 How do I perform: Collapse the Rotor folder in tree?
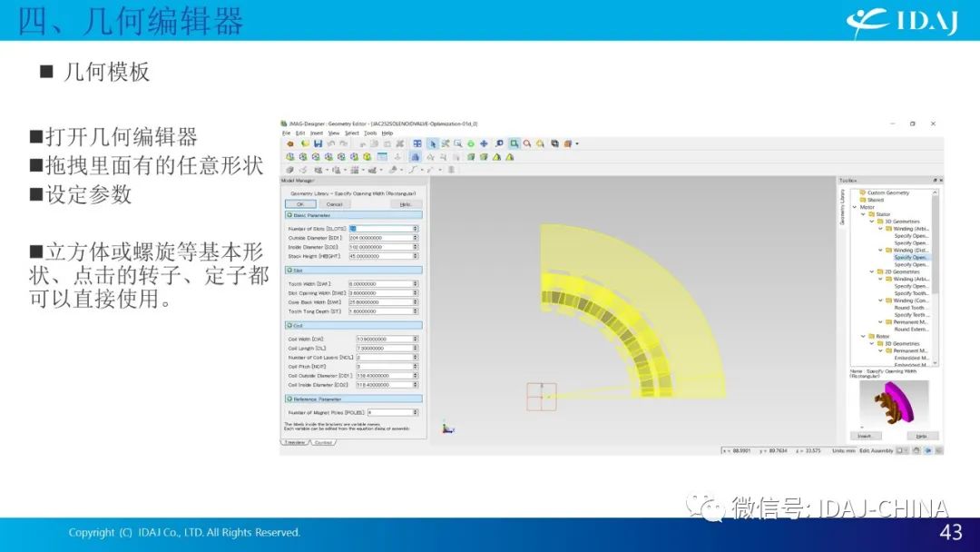[x=863, y=336]
